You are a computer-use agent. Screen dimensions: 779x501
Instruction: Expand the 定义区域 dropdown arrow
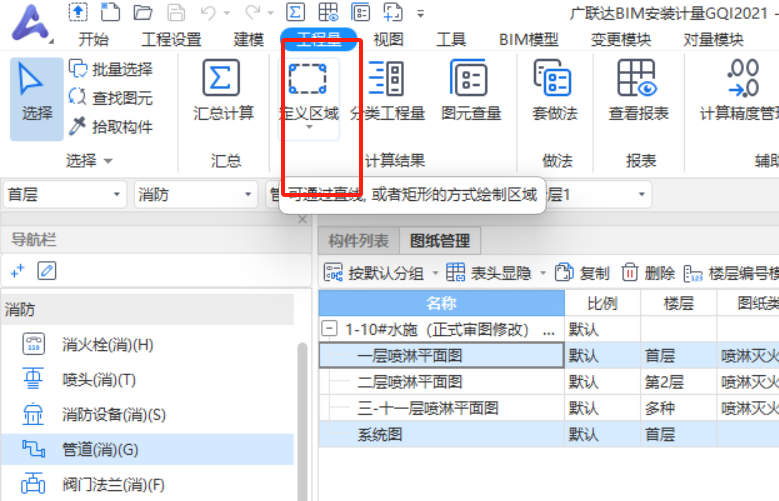click(x=309, y=127)
